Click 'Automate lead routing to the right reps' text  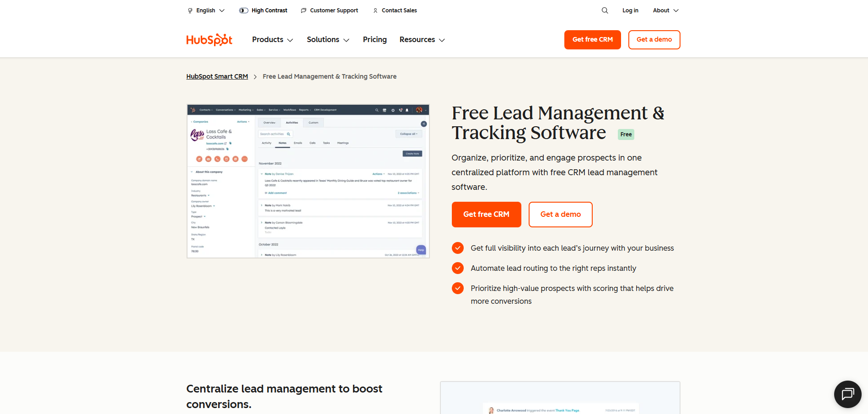click(553, 268)
